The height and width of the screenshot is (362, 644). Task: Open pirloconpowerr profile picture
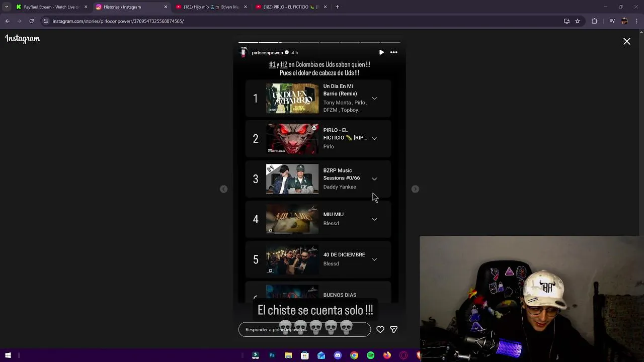coord(244,52)
